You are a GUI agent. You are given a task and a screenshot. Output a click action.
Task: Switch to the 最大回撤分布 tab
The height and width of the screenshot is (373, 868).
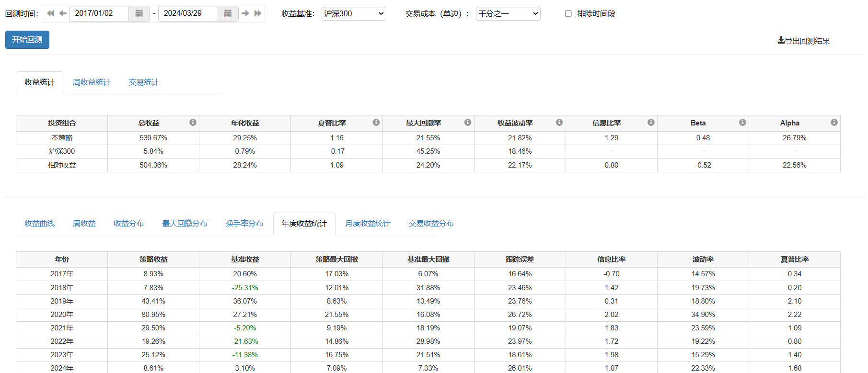point(185,224)
